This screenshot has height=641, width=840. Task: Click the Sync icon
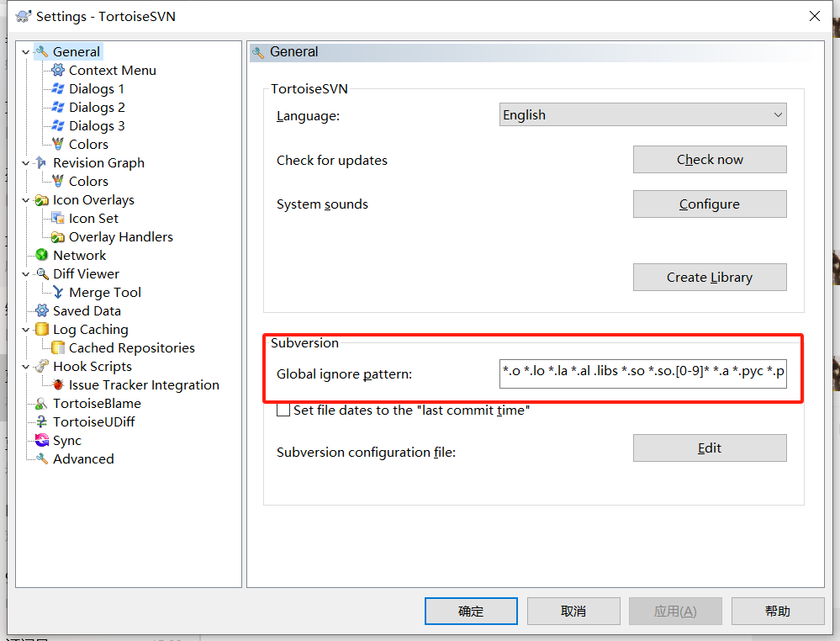(42, 440)
